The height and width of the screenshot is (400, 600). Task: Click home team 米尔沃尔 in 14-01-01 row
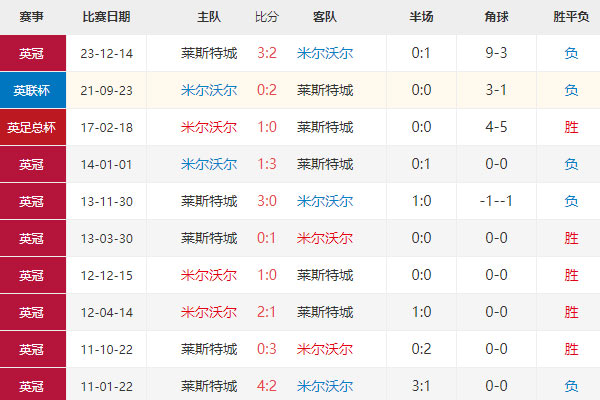[209, 164]
